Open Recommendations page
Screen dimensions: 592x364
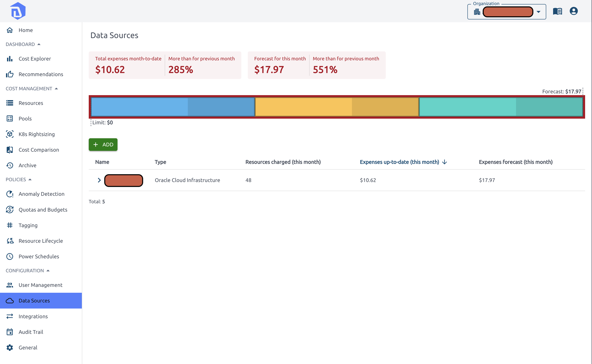pos(41,74)
